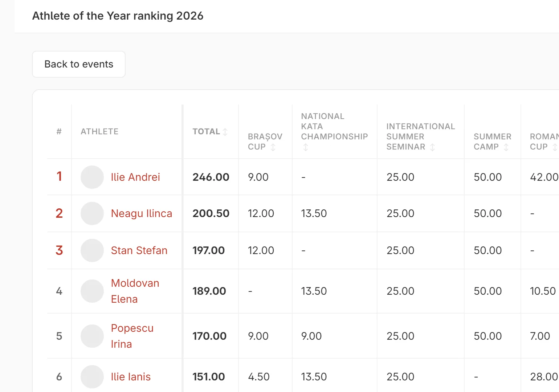Screen dimensions: 559x392
Task: Click Stan Stefan's avatar placeholder
Action: point(92,250)
